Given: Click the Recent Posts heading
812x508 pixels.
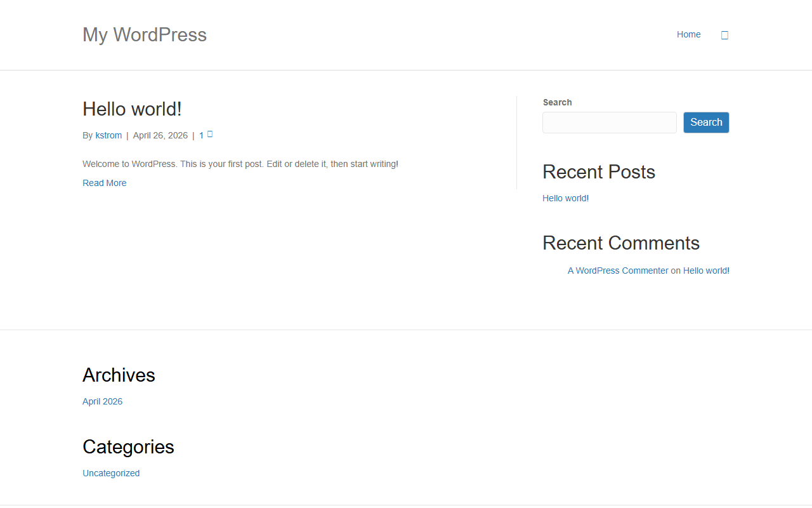Looking at the screenshot, I should coord(599,171).
